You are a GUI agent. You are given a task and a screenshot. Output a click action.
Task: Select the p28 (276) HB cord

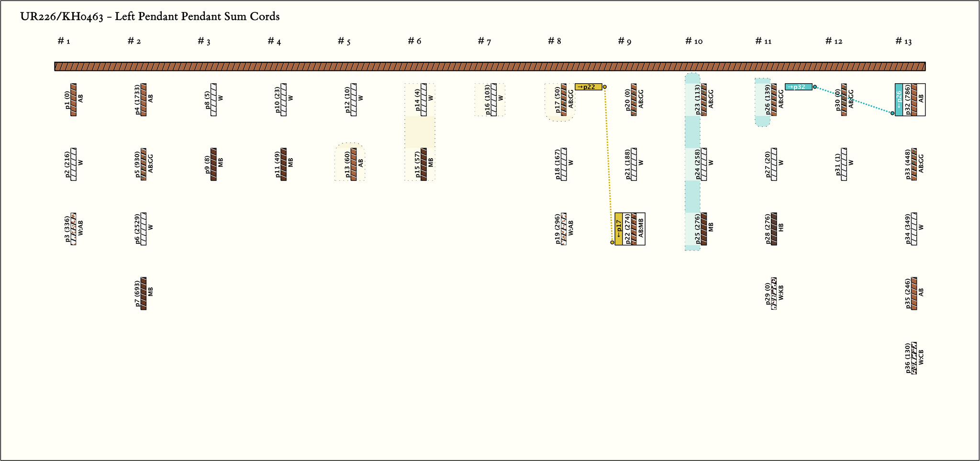[774, 229]
